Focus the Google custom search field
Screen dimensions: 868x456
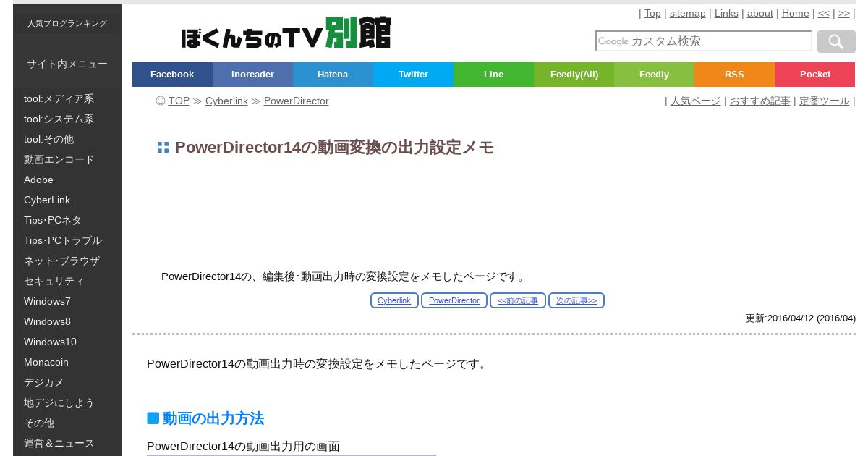click(x=703, y=41)
